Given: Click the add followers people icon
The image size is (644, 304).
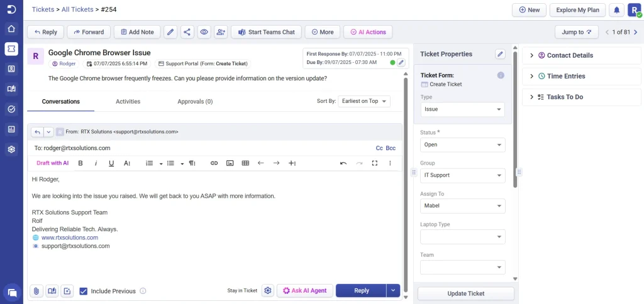Looking at the screenshot, I should [221, 32].
